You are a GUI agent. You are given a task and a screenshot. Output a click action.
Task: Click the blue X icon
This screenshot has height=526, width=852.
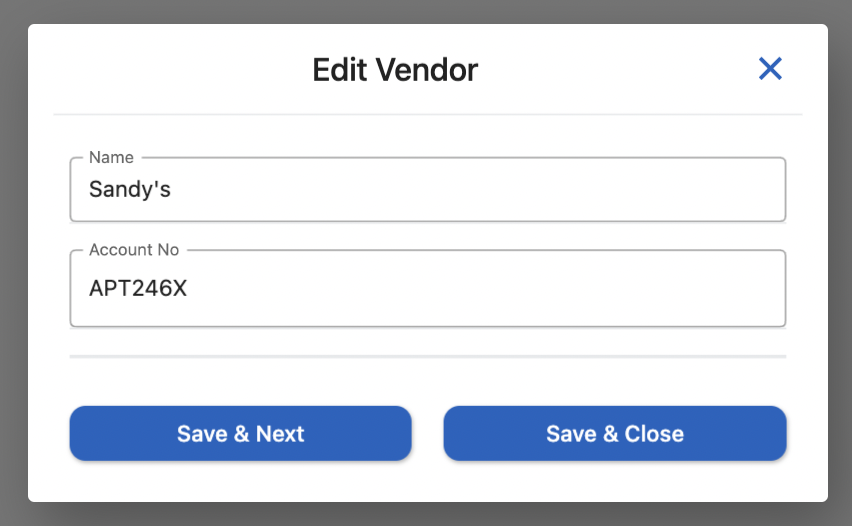(769, 68)
